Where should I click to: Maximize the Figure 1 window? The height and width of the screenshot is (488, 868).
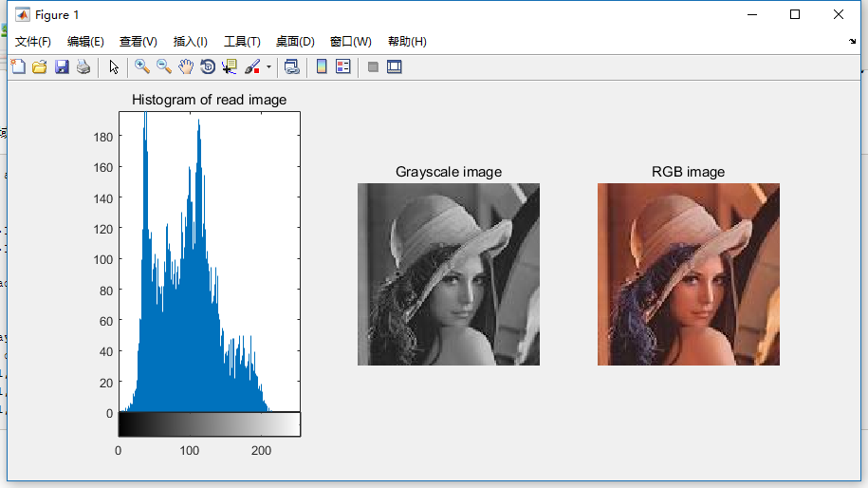(795, 14)
